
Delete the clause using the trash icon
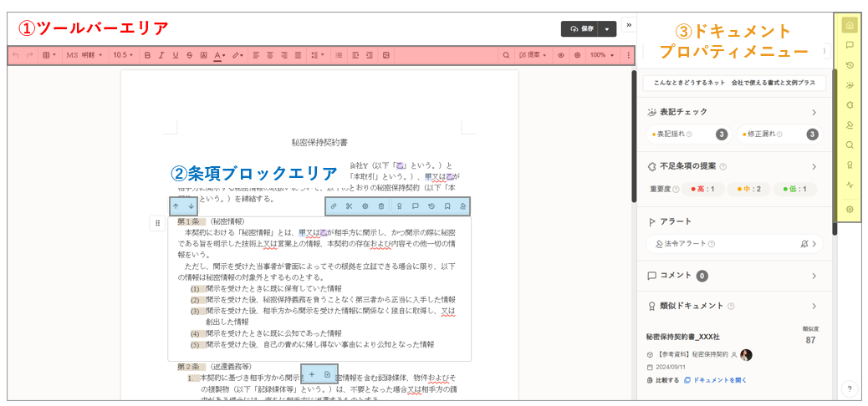pyautogui.click(x=380, y=206)
